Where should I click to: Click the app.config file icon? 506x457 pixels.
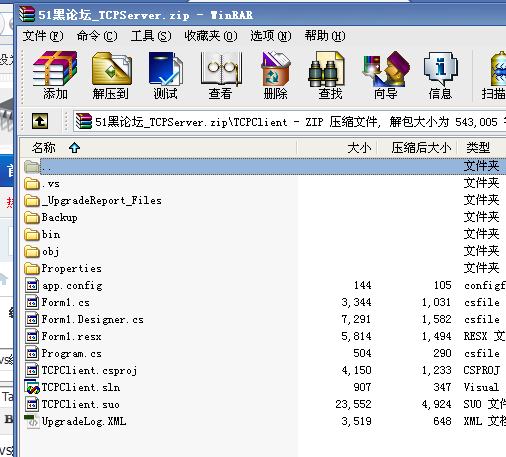(32, 285)
